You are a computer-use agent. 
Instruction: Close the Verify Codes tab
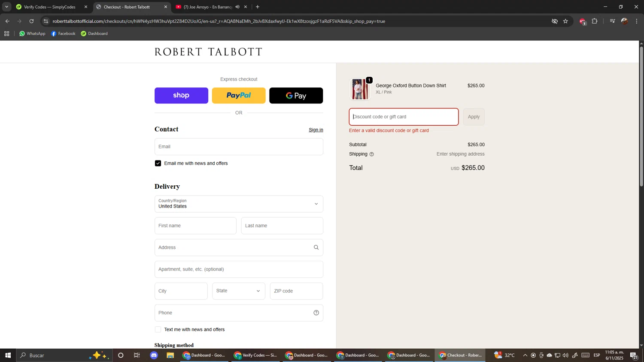86,7
